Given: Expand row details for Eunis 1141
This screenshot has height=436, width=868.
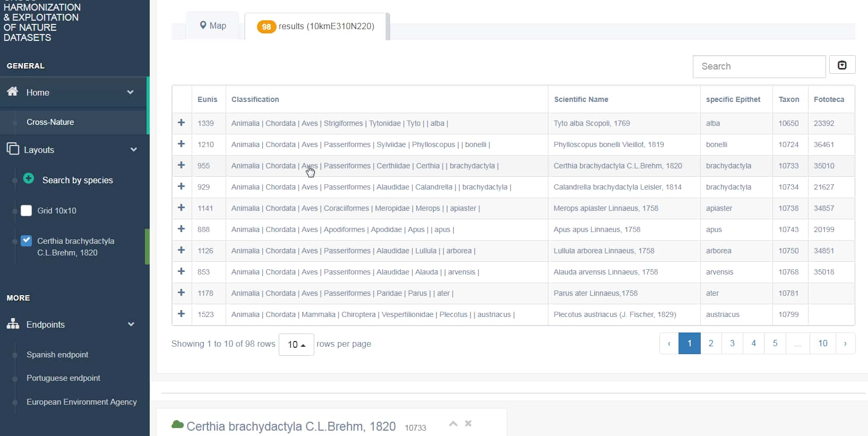Looking at the screenshot, I should click(182, 208).
